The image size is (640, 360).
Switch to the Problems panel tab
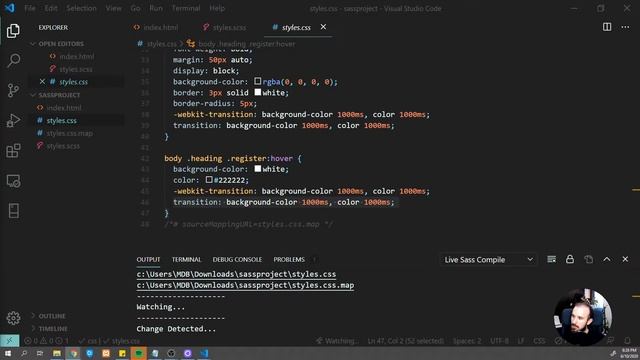point(289,260)
